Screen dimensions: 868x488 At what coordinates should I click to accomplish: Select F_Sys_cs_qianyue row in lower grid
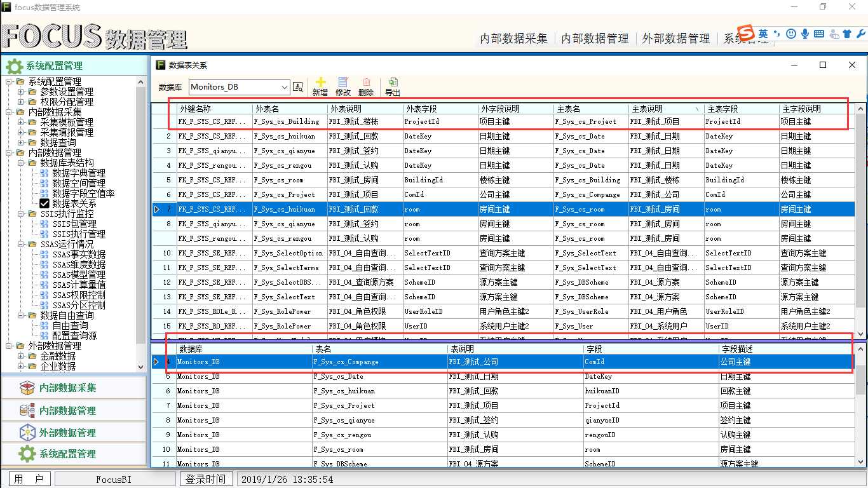[x=503, y=420]
